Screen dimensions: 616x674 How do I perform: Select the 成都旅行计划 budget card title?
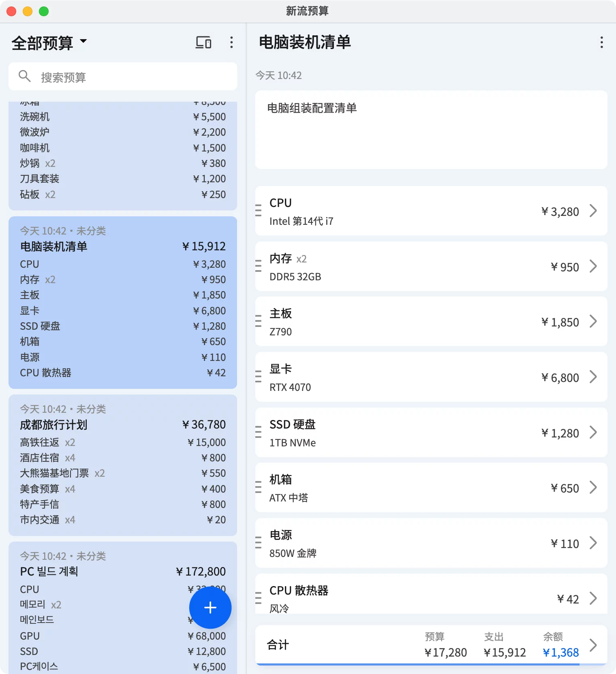coord(53,425)
